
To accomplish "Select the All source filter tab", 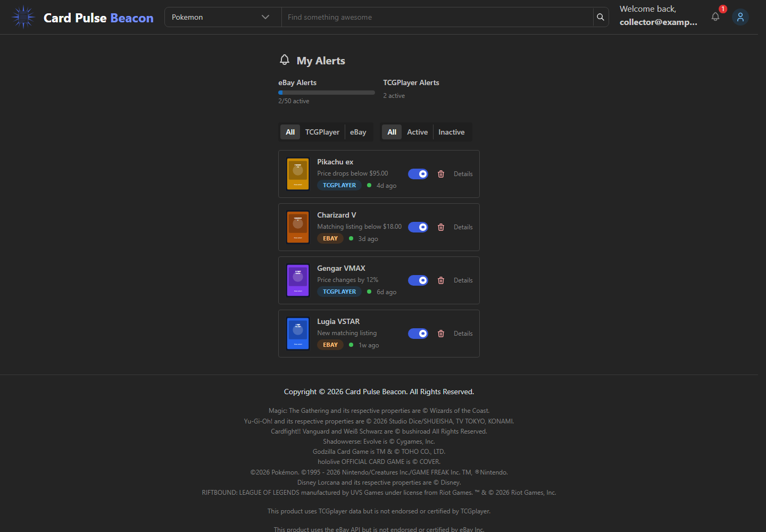I will 290,132.
